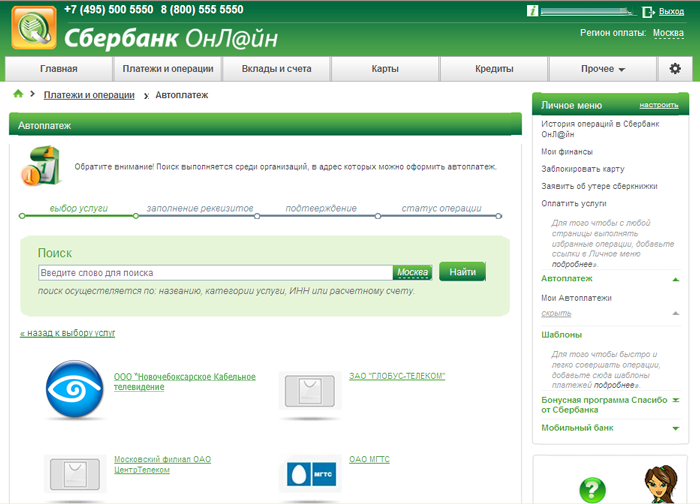The width and height of the screenshot is (700, 504).
Task: Open the Платежи и операции tab
Action: (168, 69)
